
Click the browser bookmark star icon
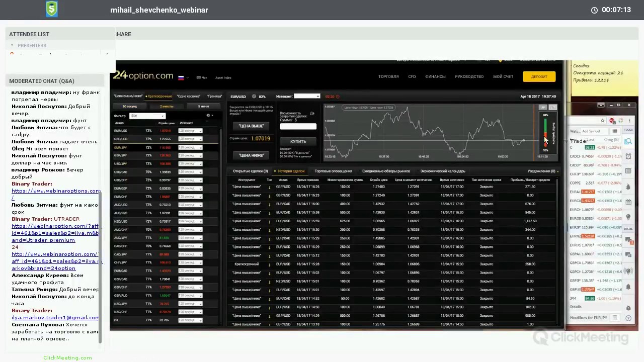click(602, 121)
